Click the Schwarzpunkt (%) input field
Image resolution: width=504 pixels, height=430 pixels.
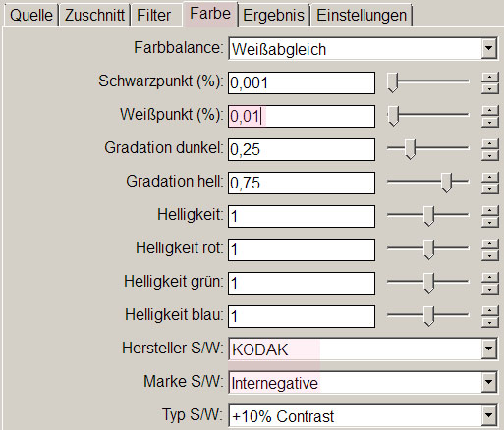coord(302,82)
